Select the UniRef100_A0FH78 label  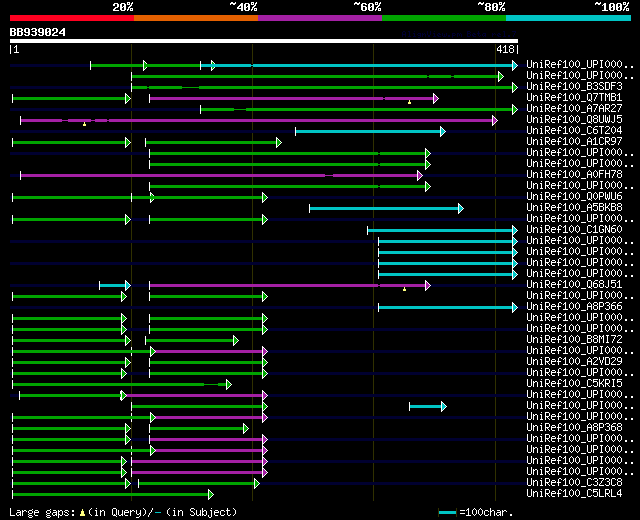point(574,175)
